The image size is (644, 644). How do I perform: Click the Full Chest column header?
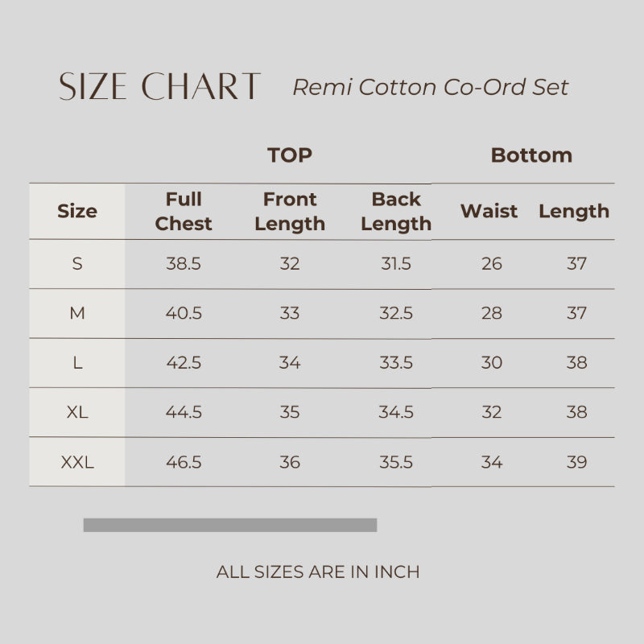pos(184,212)
